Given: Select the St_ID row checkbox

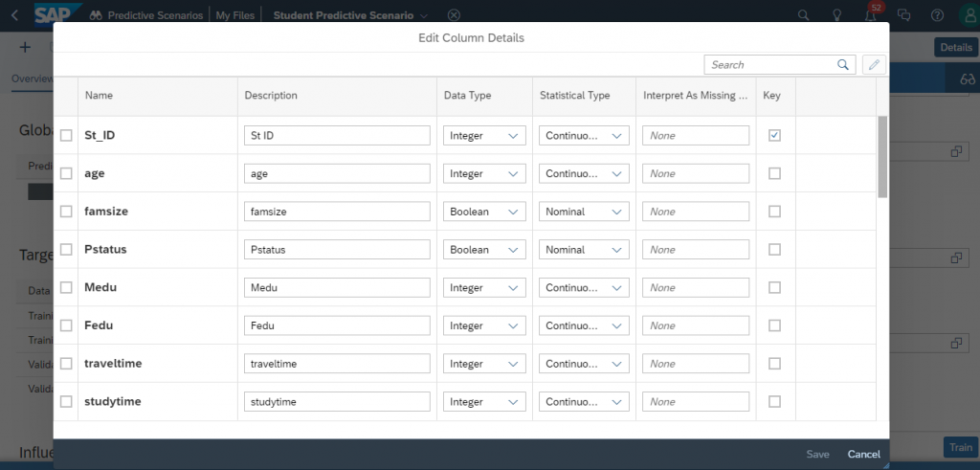Looking at the screenshot, I should pos(66,136).
